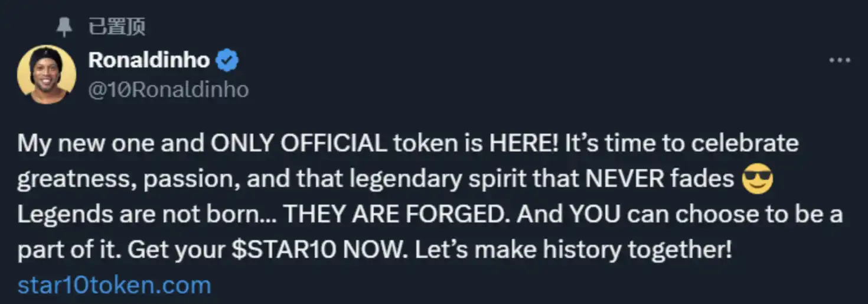Click the Ronaldinho display name
The height and width of the screenshot is (304, 868).
[x=149, y=60]
